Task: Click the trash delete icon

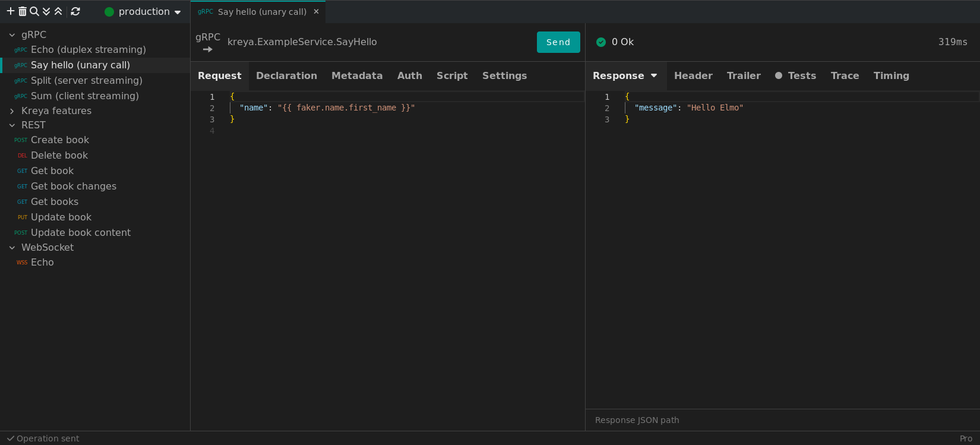Action: tap(23, 11)
